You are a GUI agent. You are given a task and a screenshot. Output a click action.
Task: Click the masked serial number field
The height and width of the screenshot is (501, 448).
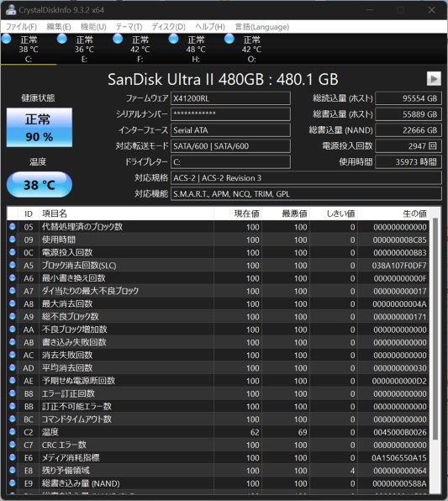click(230, 114)
